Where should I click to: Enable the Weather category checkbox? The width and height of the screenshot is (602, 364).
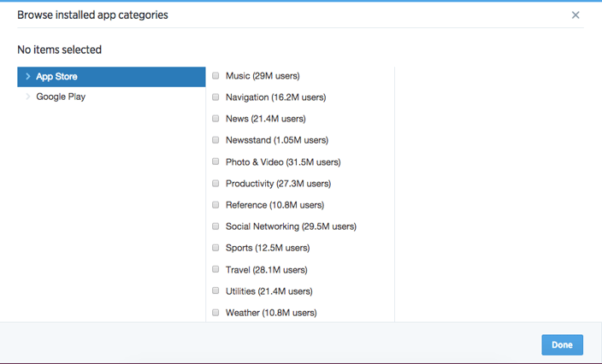click(215, 313)
